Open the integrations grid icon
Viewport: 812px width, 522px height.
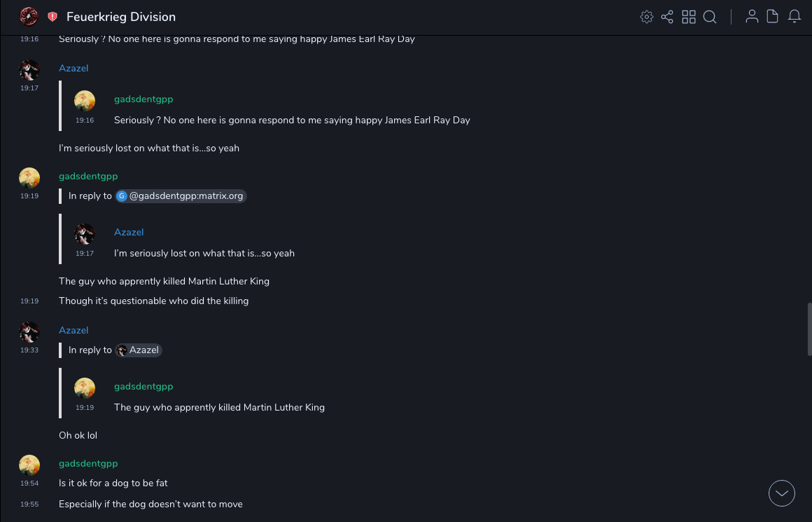click(x=689, y=17)
